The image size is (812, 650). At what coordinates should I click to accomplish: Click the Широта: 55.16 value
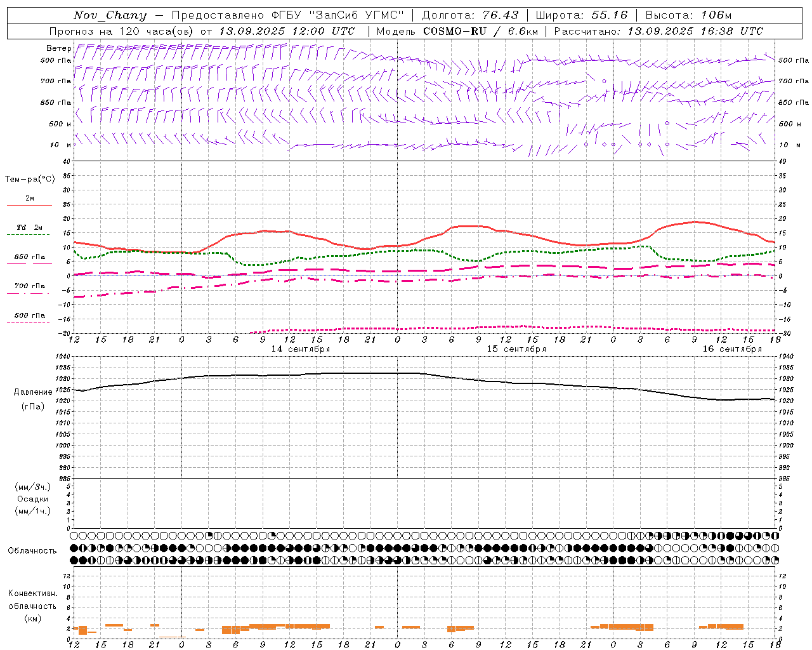pos(581,15)
